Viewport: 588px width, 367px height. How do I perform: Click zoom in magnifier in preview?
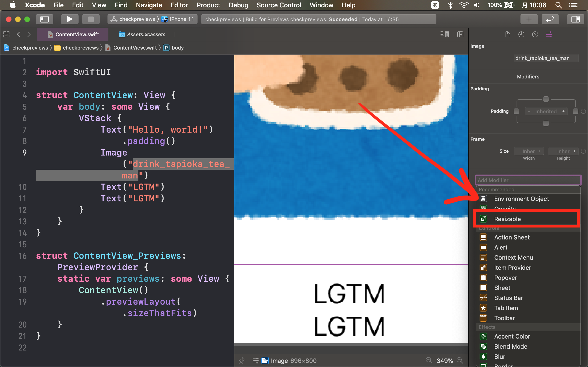tap(460, 360)
